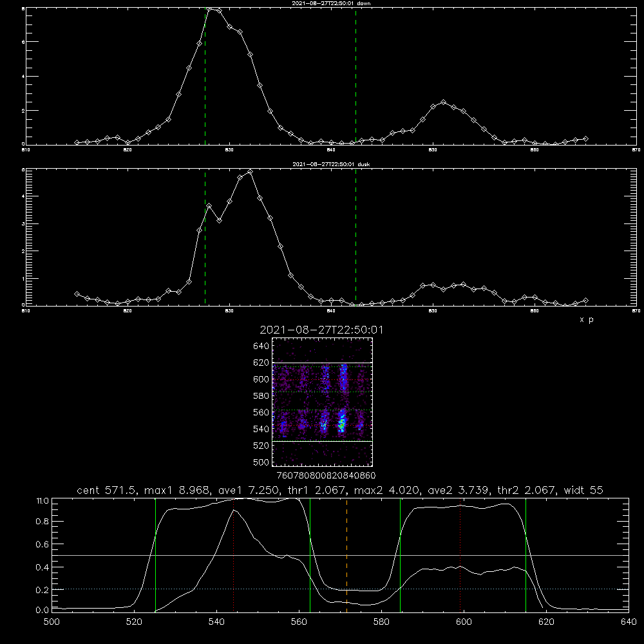This screenshot has height=644, width=644.
Task: Click the "0.6" tick label on the bottom plot y-axis
Action: (43, 544)
